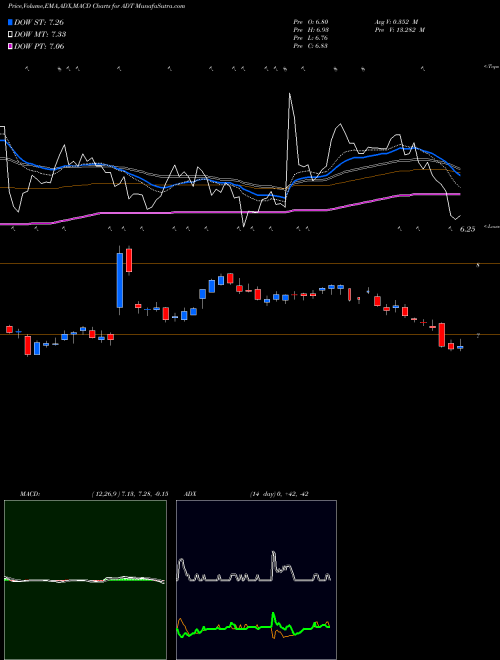The image size is (500, 660).
Task: Click the 'Pre O: 6.89' value
Action: point(311,22)
